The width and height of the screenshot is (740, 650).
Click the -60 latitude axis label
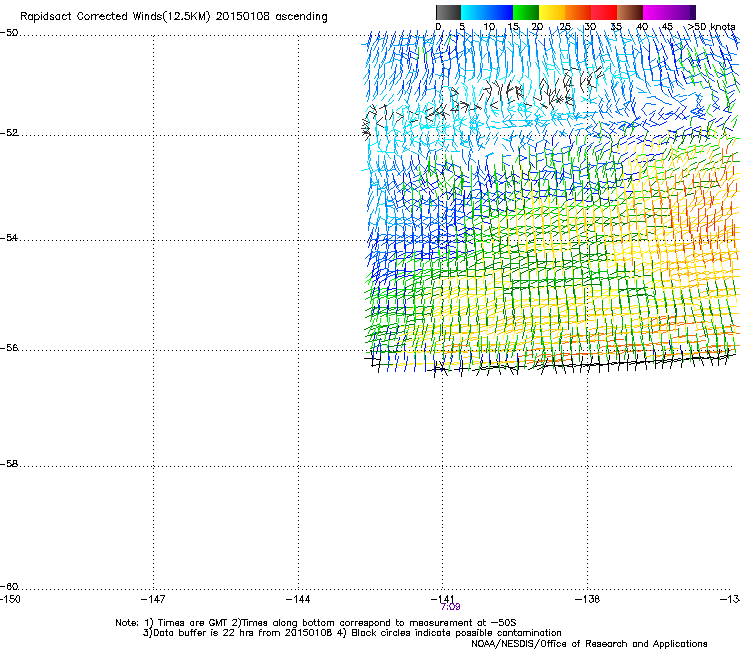click(x=9, y=586)
